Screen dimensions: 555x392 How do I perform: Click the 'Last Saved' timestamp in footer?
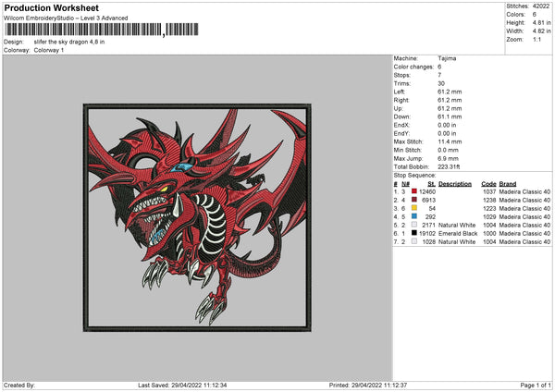point(182,385)
